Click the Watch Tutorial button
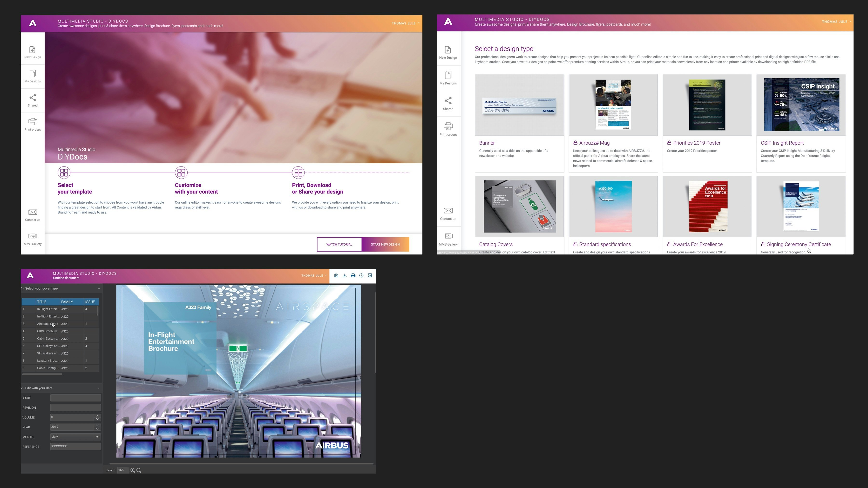The width and height of the screenshot is (868, 488). (x=339, y=245)
